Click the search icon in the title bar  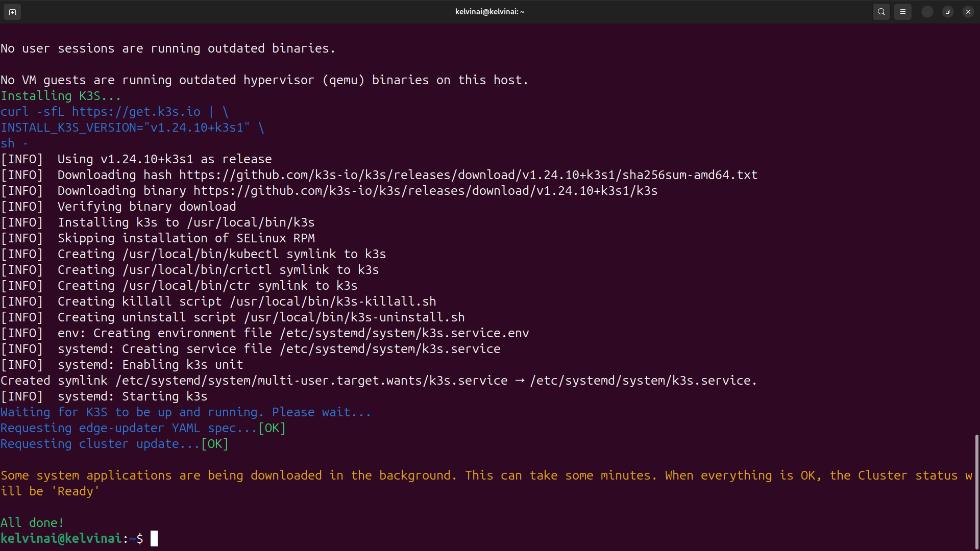pos(881,12)
